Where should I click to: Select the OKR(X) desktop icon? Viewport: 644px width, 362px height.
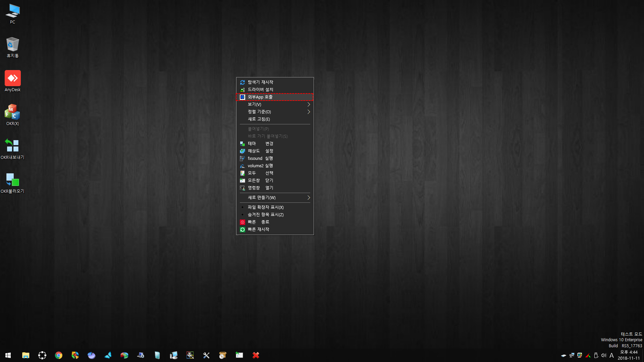coord(12,115)
